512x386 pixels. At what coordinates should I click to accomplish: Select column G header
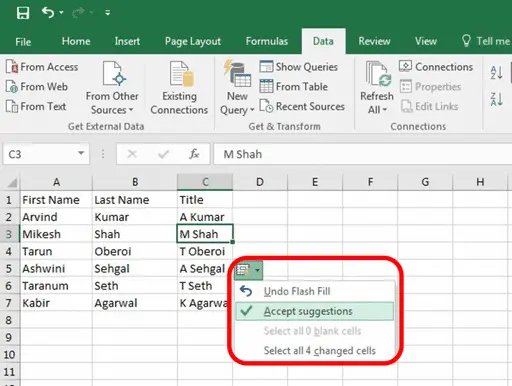pyautogui.click(x=425, y=182)
